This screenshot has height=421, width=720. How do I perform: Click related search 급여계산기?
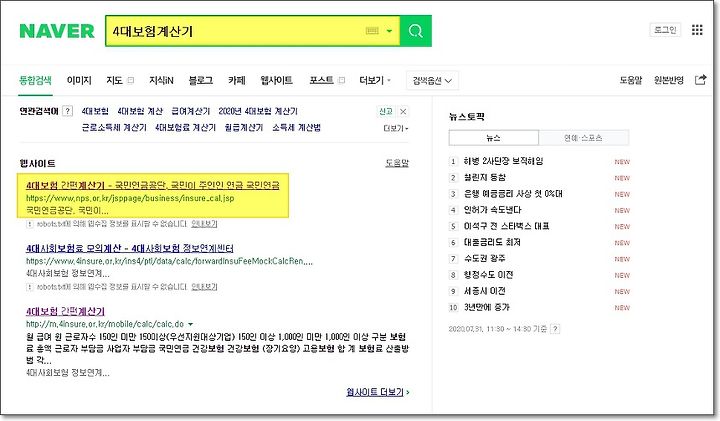point(191,111)
